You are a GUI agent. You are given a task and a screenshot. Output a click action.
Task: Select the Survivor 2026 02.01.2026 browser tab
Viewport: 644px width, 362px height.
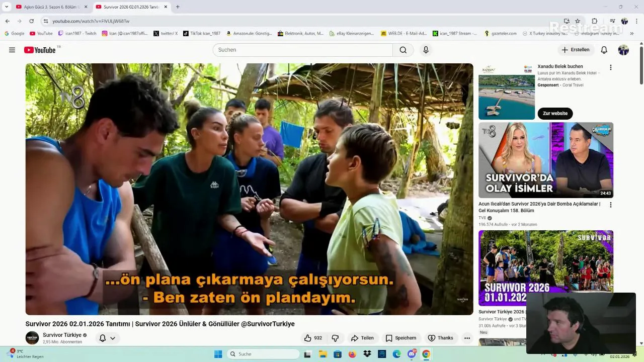click(x=131, y=7)
